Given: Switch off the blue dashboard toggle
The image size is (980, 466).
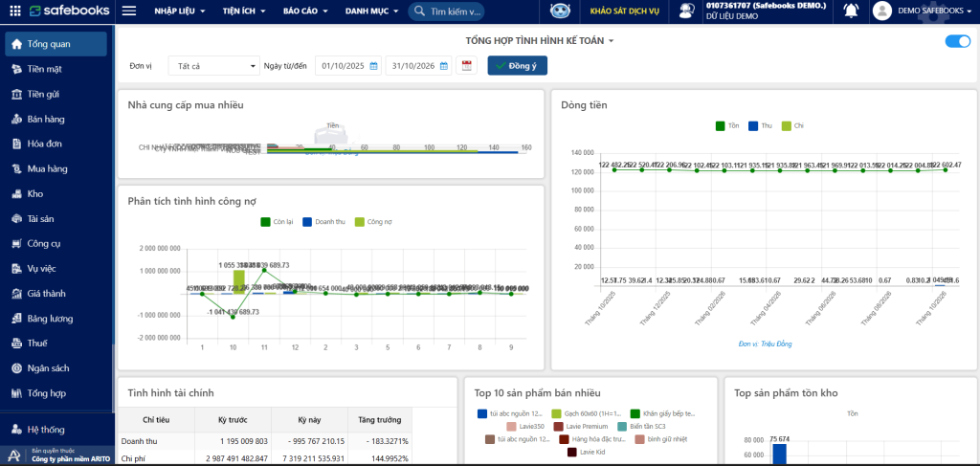Looking at the screenshot, I should pyautogui.click(x=957, y=41).
